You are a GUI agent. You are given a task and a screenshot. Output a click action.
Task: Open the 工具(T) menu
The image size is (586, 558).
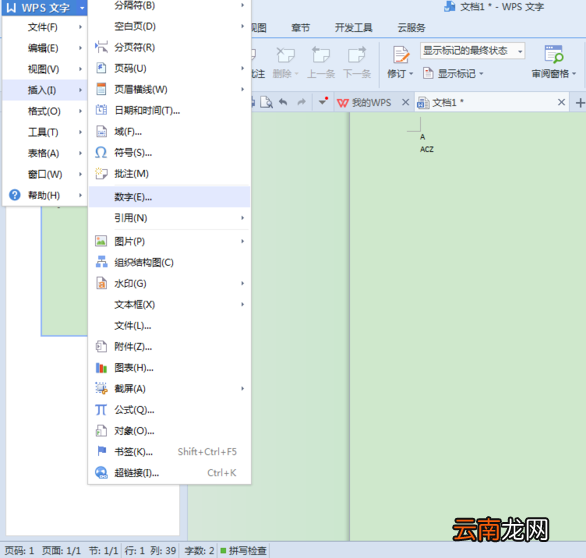(x=45, y=132)
